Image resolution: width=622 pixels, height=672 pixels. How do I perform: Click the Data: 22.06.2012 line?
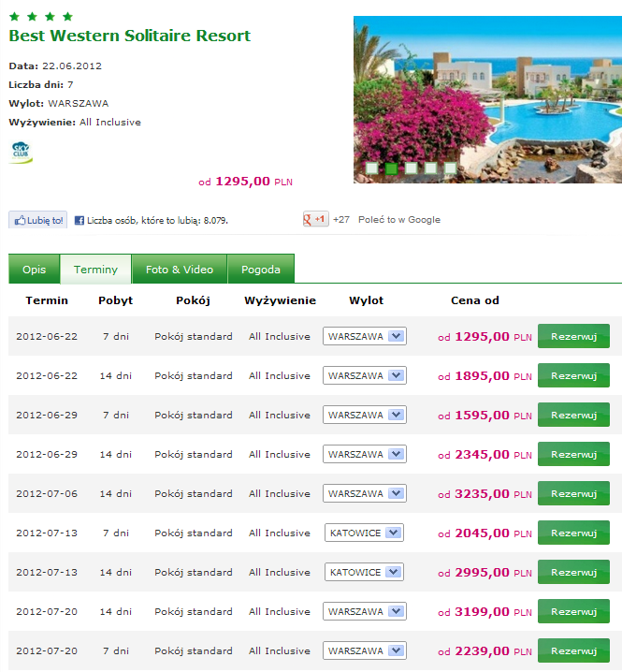(x=55, y=66)
